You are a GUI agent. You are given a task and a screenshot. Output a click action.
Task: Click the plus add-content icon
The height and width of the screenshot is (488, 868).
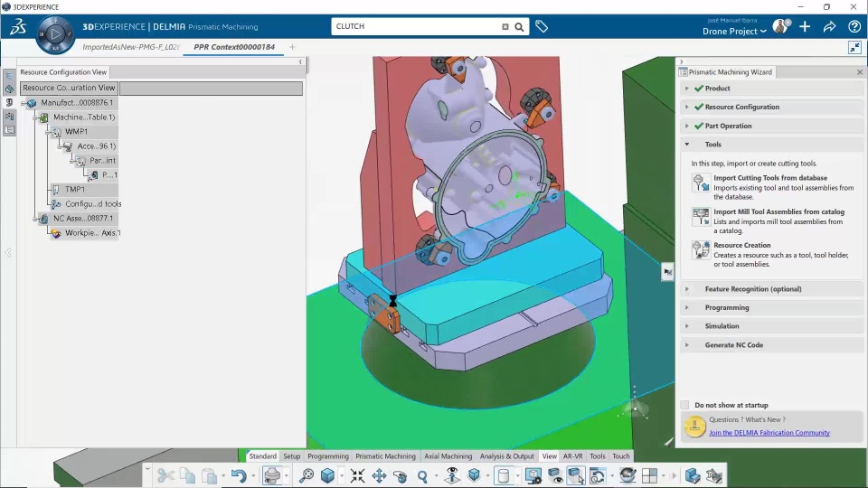[805, 26]
